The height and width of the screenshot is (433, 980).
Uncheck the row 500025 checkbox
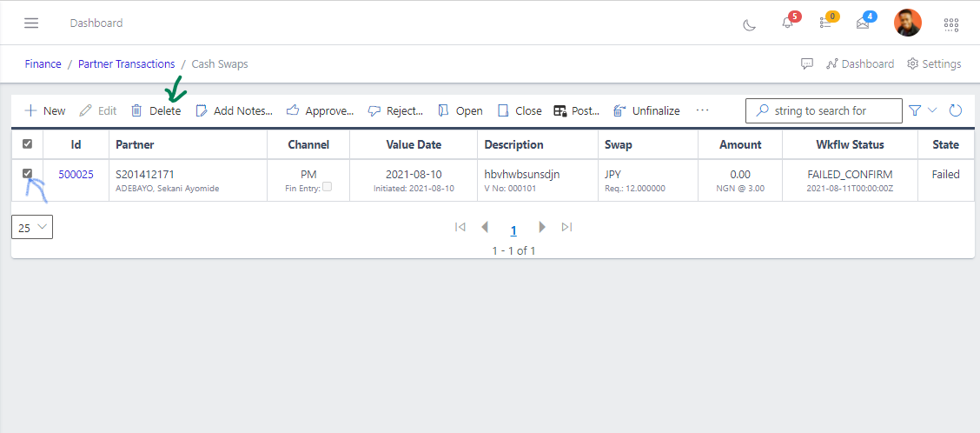pos(27,174)
